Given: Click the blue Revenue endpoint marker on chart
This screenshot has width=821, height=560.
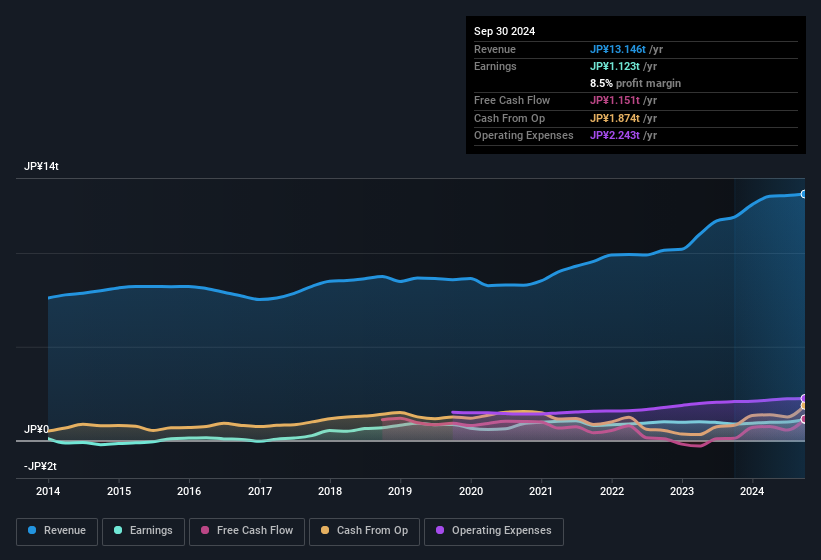Looking at the screenshot, I should click(x=804, y=194).
